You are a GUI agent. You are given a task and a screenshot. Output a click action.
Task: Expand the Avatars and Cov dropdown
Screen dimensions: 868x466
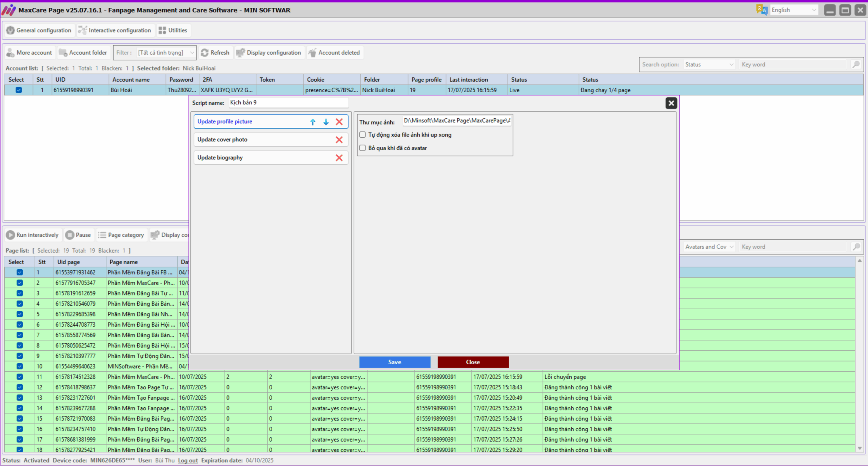coord(708,247)
